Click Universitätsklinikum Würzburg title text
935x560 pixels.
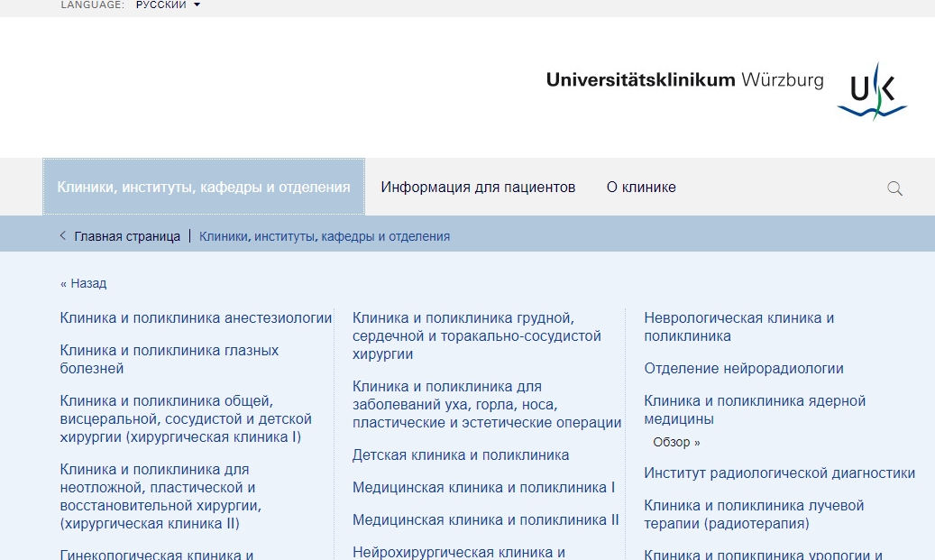point(684,80)
